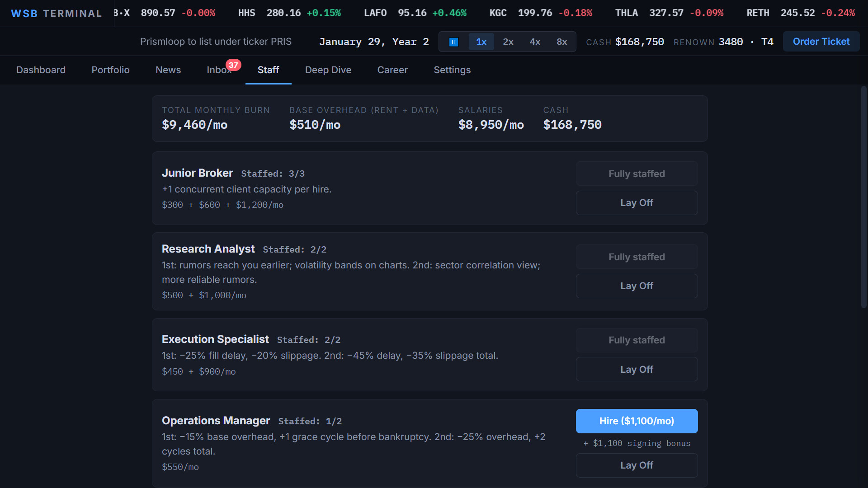Click the KGC ticker quote
This screenshot has height=488, width=868.
coord(541,13)
